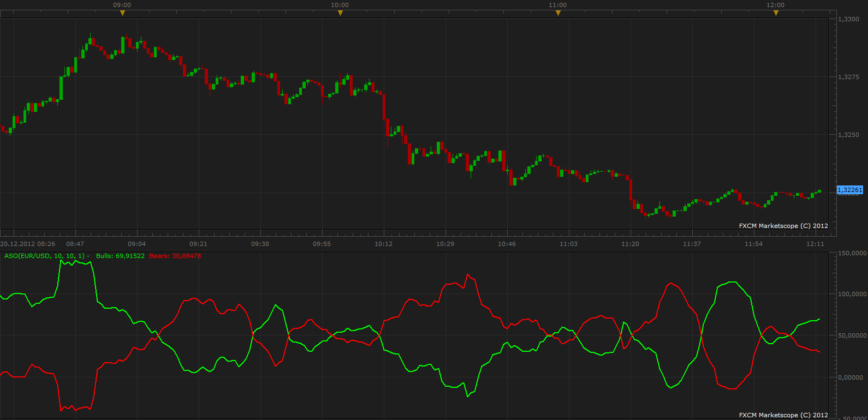This screenshot has height=420, width=868.
Task: Click the Bears: 30,08478 value
Action: coord(175,256)
